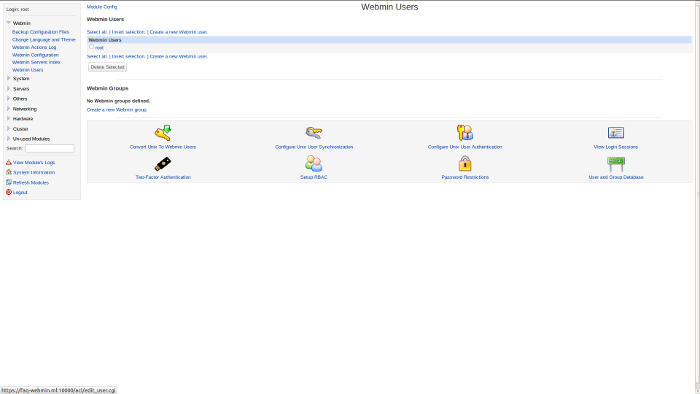Open Change Language and Theme

pos(44,40)
